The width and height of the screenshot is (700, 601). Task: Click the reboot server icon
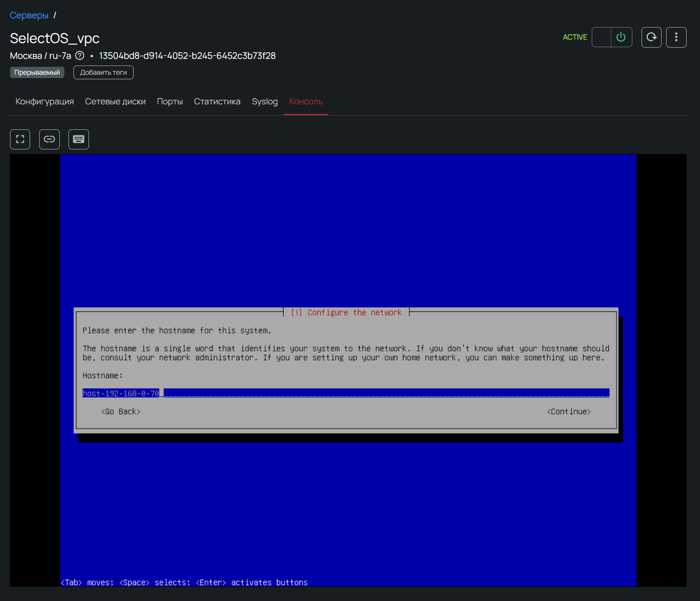[x=651, y=38]
